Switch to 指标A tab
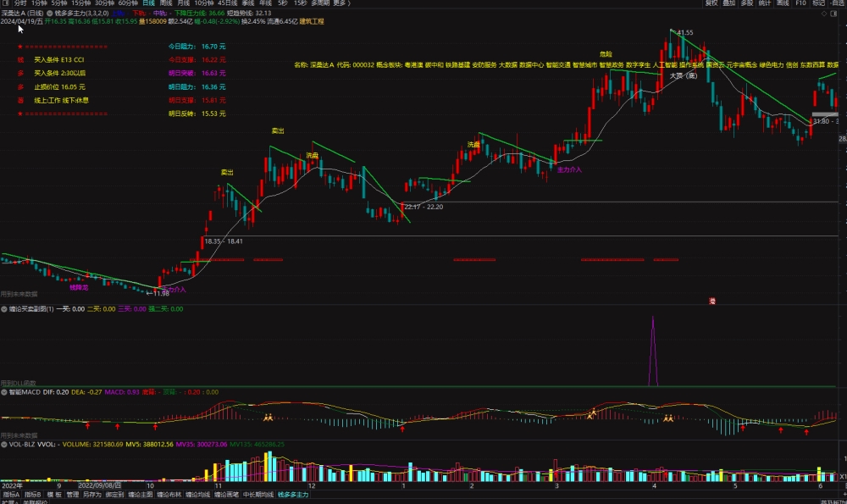The height and width of the screenshot is (504, 847). (x=11, y=495)
